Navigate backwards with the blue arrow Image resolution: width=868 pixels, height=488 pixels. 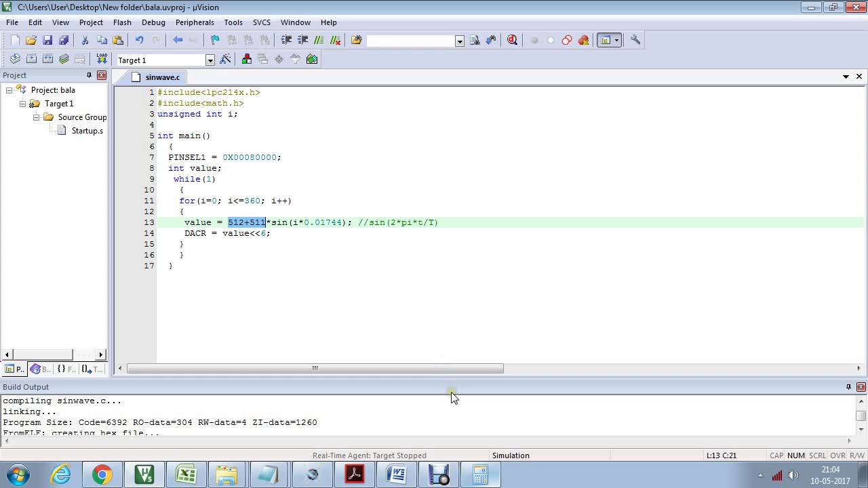click(178, 40)
